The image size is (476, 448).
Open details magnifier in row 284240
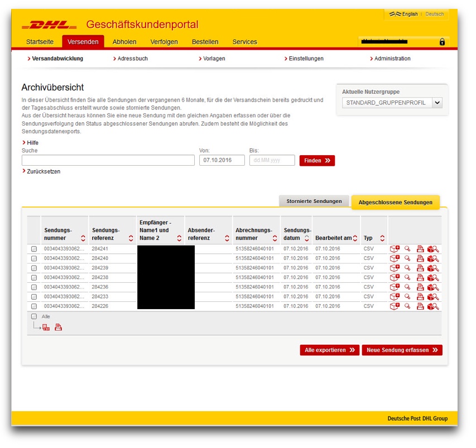pyautogui.click(x=407, y=259)
